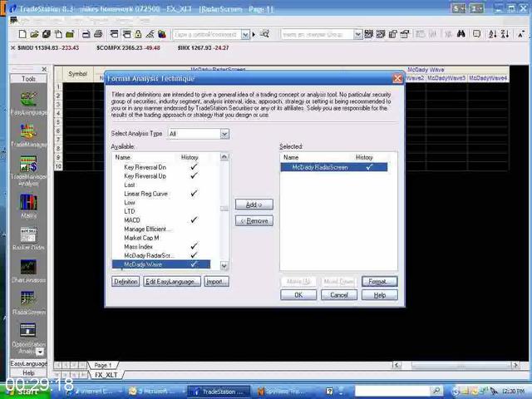This screenshot has height=399, width=532.
Task: Click the taskbar search input field
Action: tap(392, 392)
